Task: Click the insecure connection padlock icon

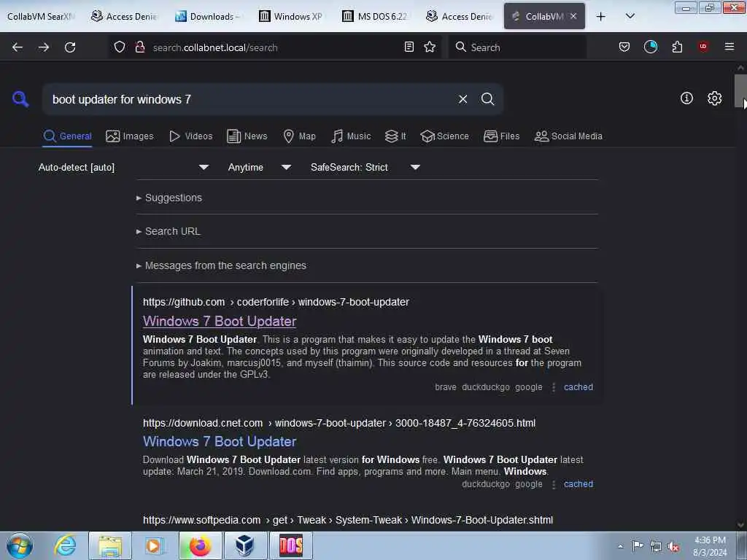Action: (139, 47)
